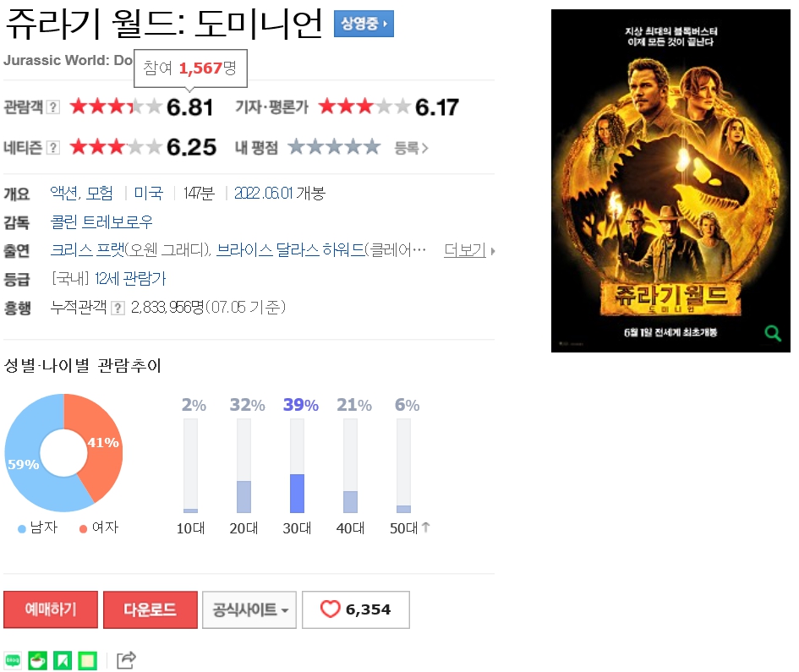Like the movie with heart button
The width and height of the screenshot is (799, 672).
356,609
